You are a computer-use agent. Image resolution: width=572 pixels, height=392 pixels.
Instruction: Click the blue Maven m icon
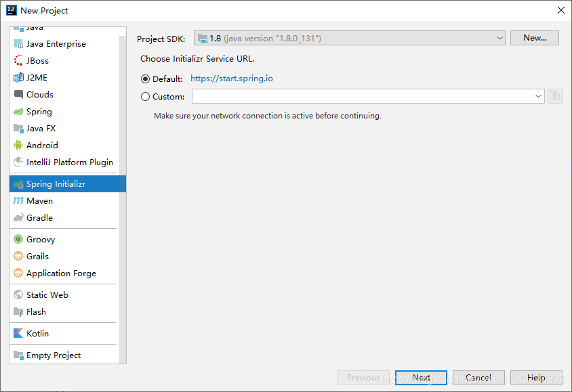coord(18,200)
